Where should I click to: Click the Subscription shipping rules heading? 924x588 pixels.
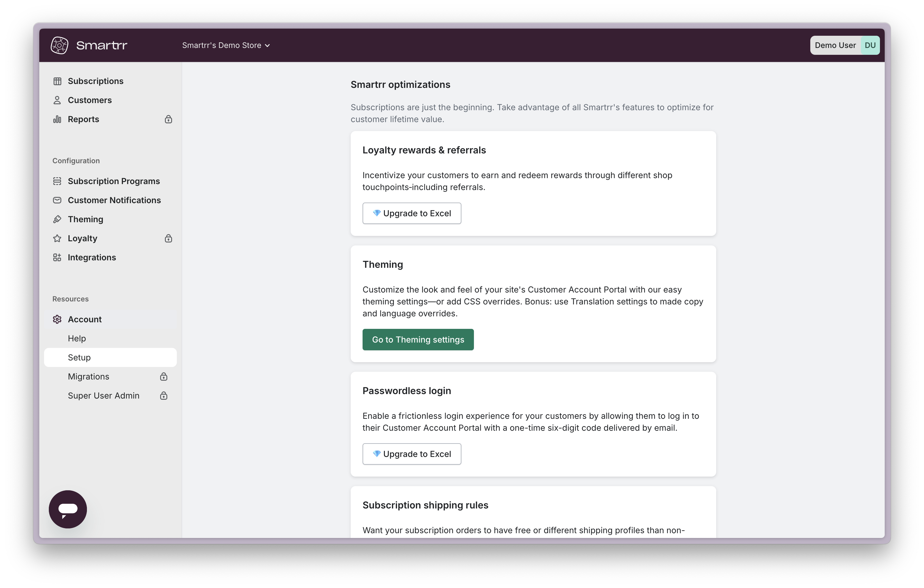click(x=425, y=505)
